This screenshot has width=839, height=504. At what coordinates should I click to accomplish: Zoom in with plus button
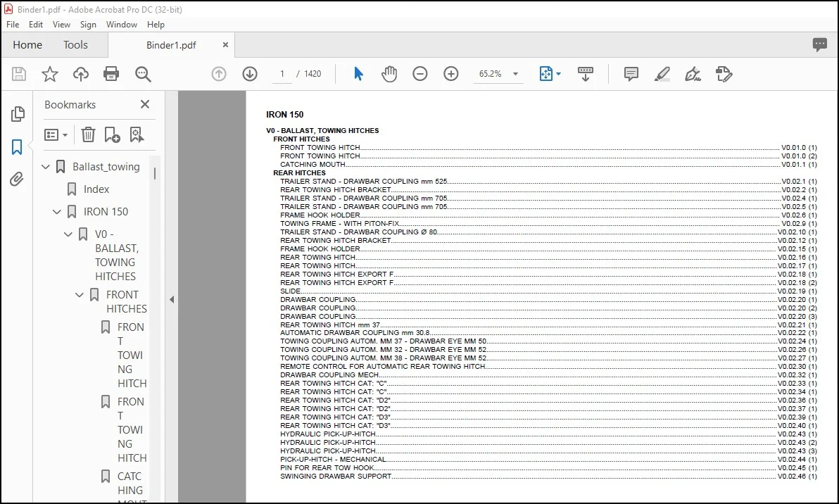(451, 74)
